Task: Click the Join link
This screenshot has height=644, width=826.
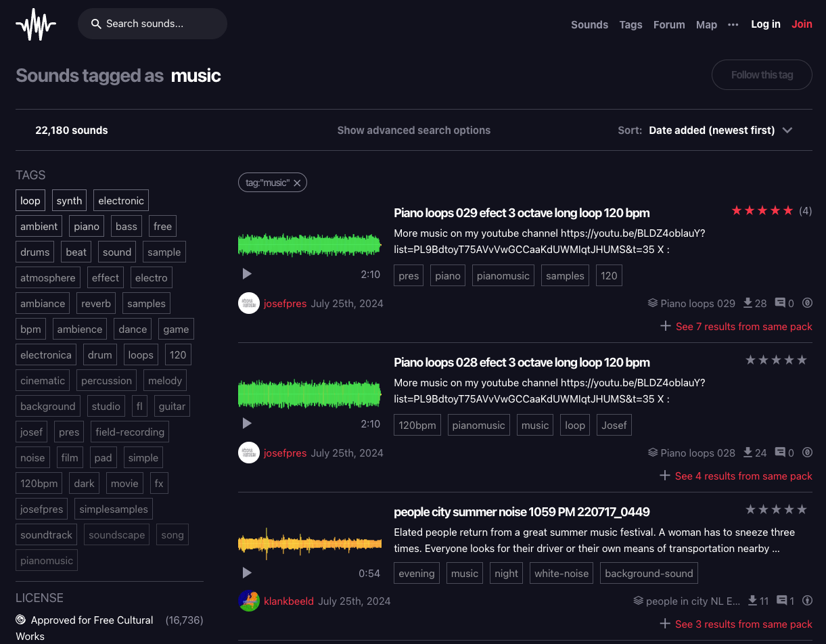Action: 802,24
